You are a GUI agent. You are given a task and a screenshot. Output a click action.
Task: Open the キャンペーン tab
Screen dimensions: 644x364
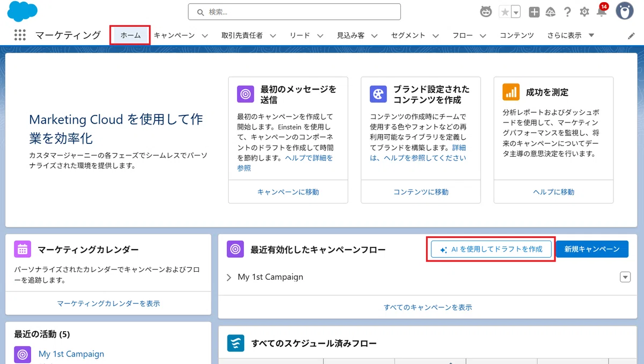pos(174,35)
